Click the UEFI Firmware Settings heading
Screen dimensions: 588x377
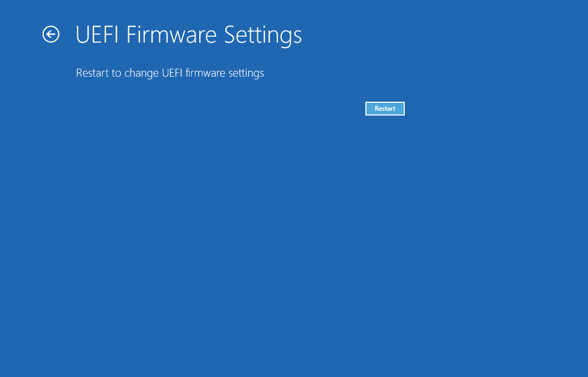coord(189,34)
